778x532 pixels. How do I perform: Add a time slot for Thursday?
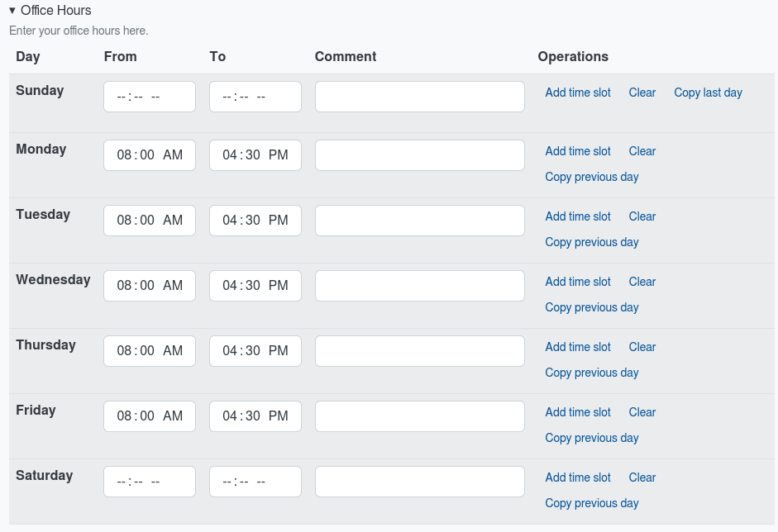[x=577, y=346]
